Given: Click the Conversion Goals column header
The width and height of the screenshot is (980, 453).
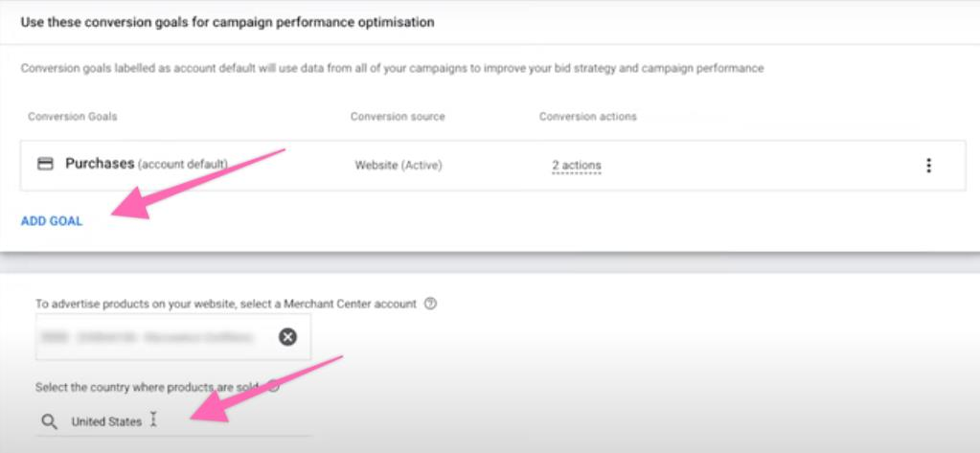Looking at the screenshot, I should pyautogui.click(x=73, y=117).
